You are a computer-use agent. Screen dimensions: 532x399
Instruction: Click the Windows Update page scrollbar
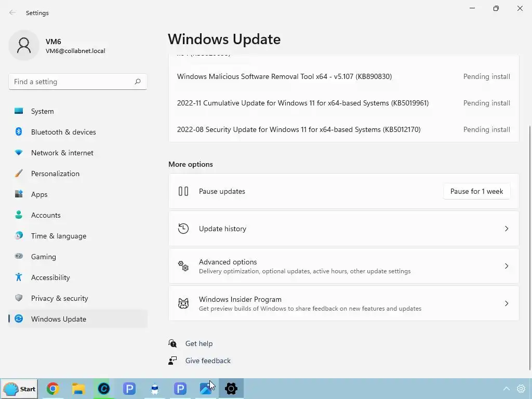(529, 248)
